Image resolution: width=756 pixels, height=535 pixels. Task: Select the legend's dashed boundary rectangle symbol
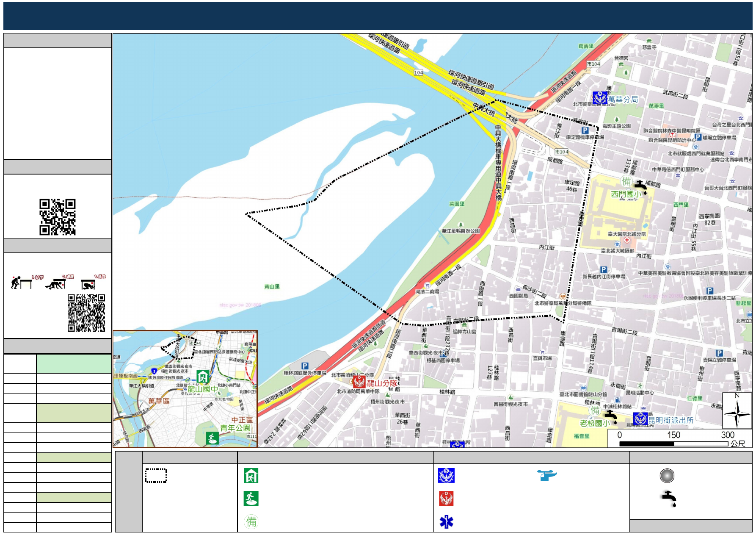click(156, 476)
